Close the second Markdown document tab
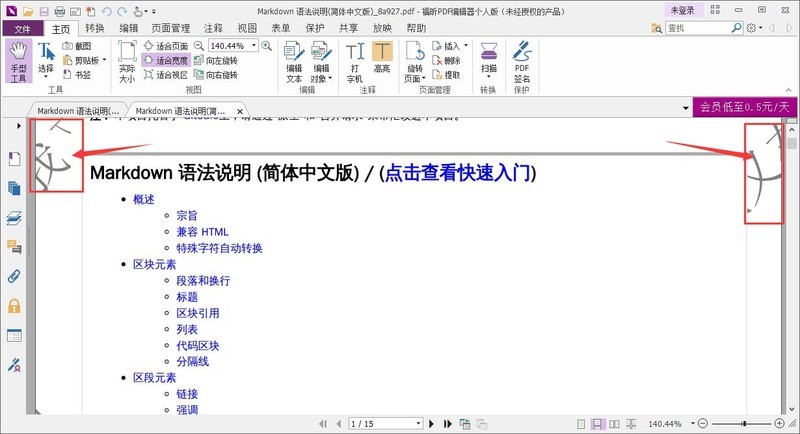Image resolution: width=800 pixels, height=434 pixels. pos(240,111)
